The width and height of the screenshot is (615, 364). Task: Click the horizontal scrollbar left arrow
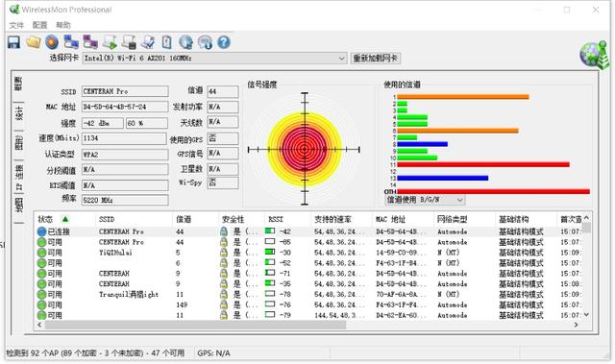click(x=39, y=325)
